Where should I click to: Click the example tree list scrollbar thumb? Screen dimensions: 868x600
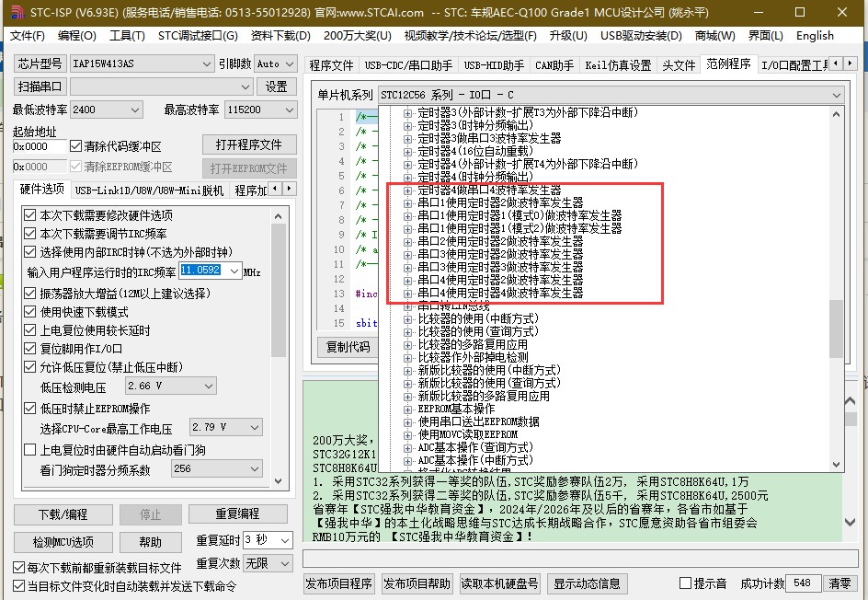pyautogui.click(x=836, y=329)
